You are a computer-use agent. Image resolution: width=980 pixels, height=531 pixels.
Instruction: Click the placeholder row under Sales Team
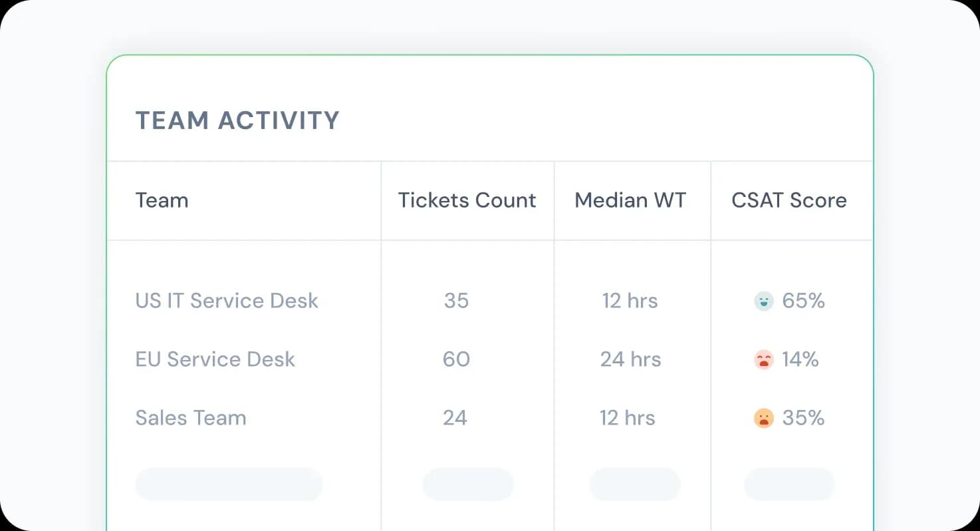(229, 484)
